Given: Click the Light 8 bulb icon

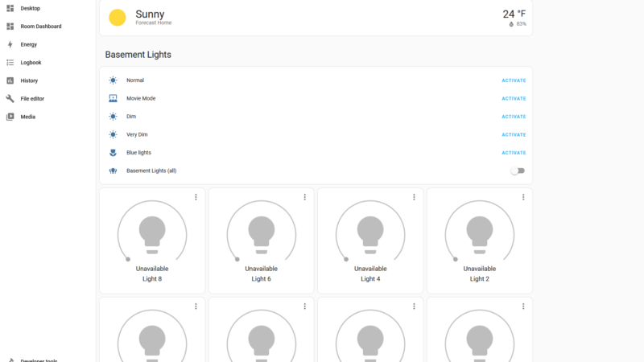Looking at the screenshot, I should point(152,232).
